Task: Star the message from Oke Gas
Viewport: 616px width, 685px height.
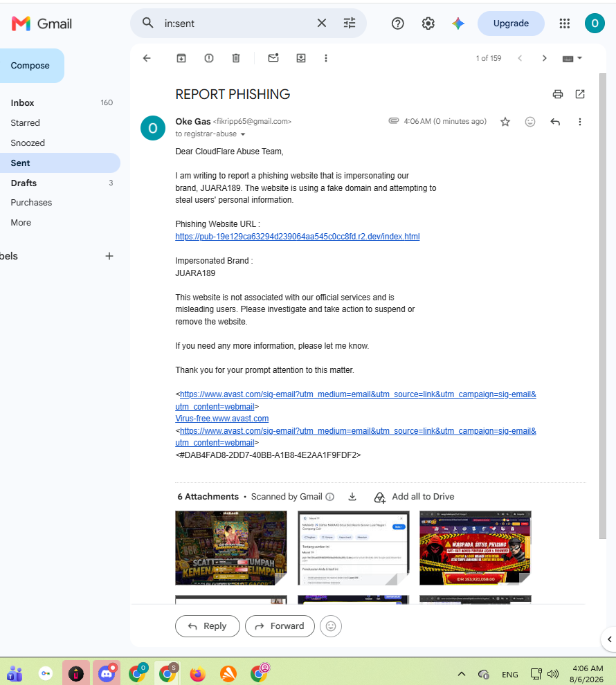Action: point(505,122)
